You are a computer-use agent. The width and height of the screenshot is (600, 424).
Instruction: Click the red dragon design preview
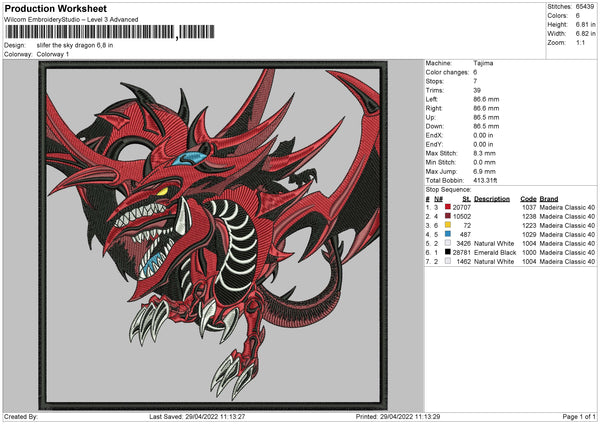[213, 235]
